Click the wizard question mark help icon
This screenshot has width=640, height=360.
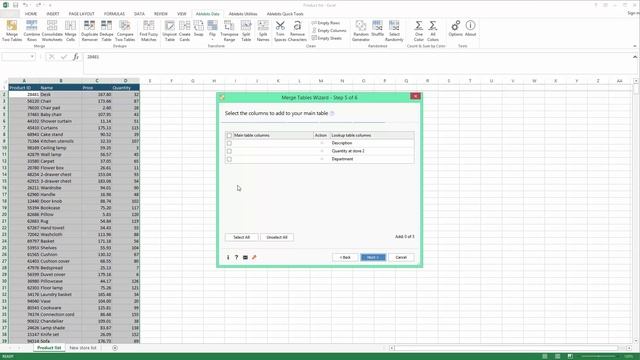pyautogui.click(x=236, y=258)
